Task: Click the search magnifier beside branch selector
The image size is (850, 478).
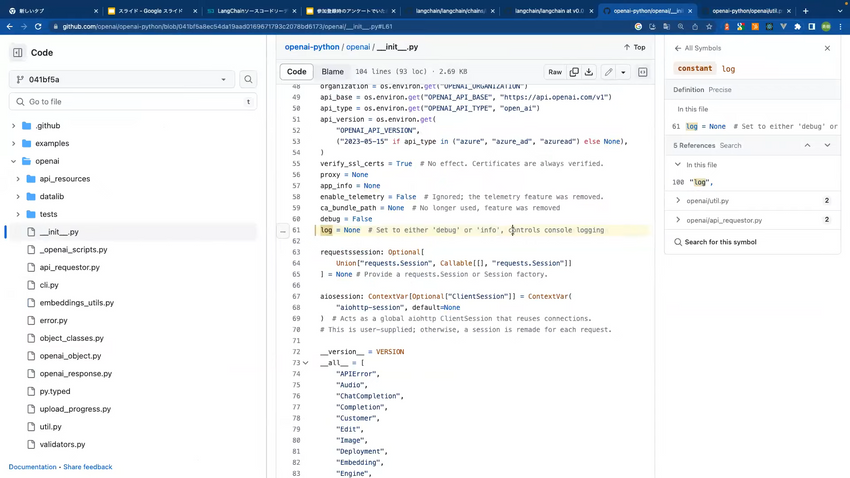Action: pos(248,79)
